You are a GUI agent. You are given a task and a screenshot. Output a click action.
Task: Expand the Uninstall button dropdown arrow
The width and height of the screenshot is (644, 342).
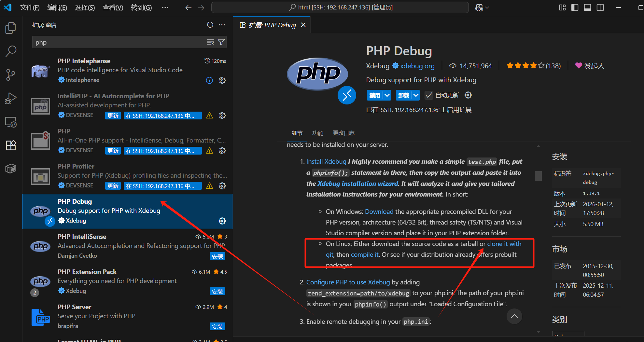pos(416,95)
